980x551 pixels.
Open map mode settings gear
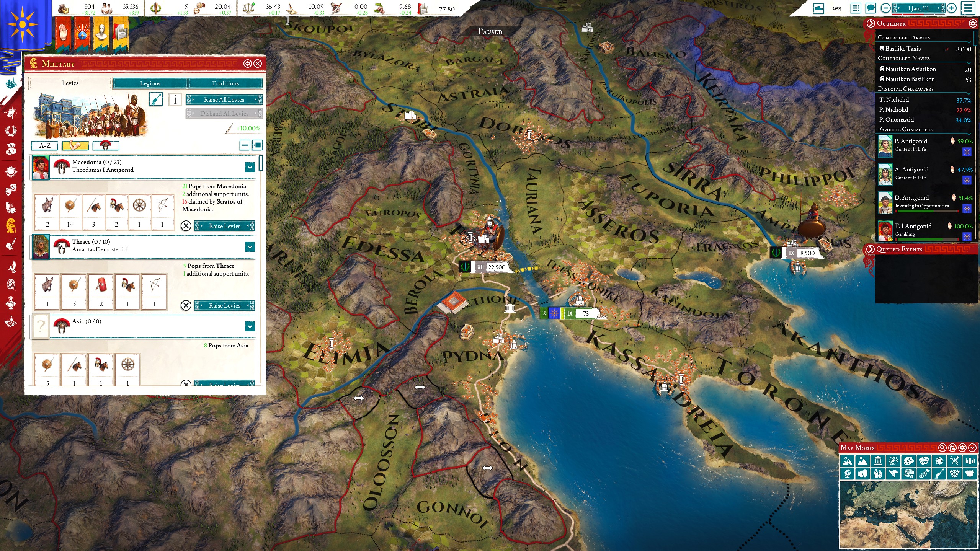click(x=962, y=448)
